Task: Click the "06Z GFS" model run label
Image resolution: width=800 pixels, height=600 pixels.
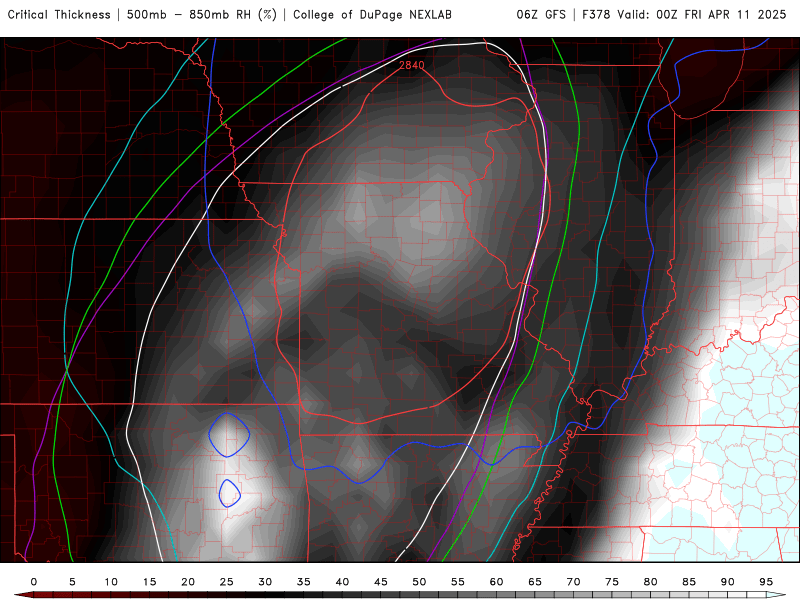Action: point(541,15)
